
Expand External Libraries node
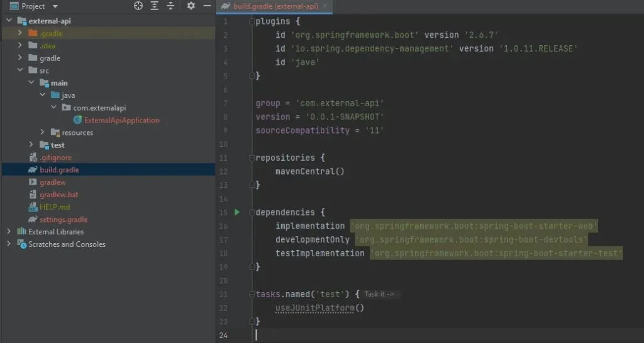(x=8, y=232)
